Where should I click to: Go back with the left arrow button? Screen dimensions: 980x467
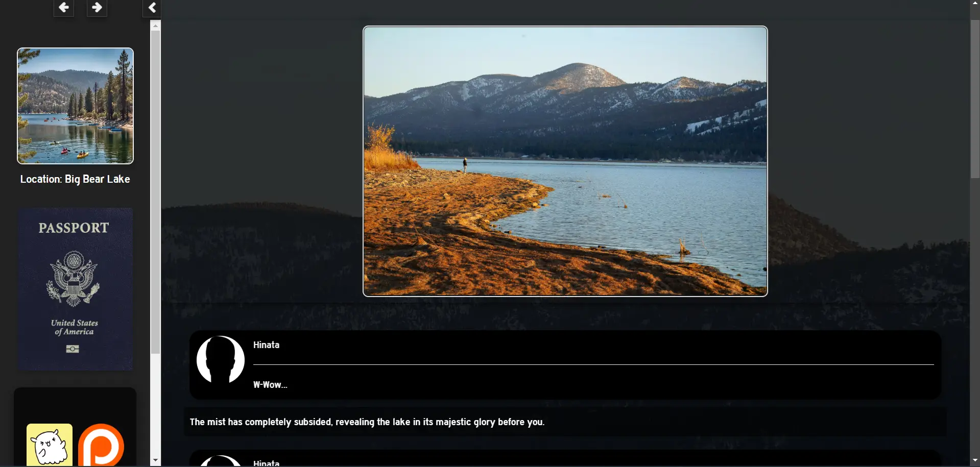point(64,8)
